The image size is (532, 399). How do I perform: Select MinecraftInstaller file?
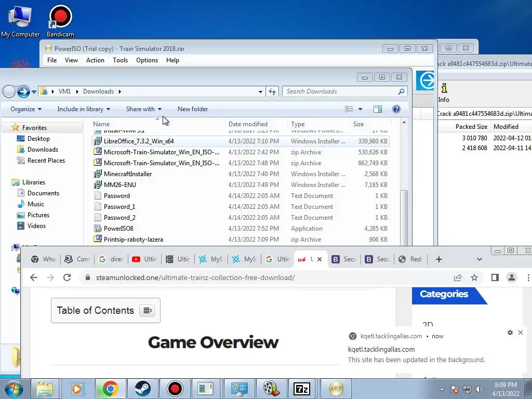coord(240,174)
